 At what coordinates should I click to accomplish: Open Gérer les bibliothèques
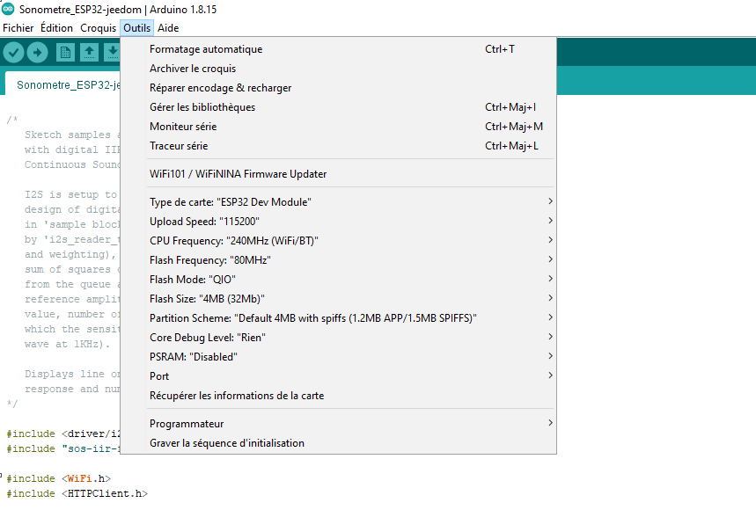(339, 107)
